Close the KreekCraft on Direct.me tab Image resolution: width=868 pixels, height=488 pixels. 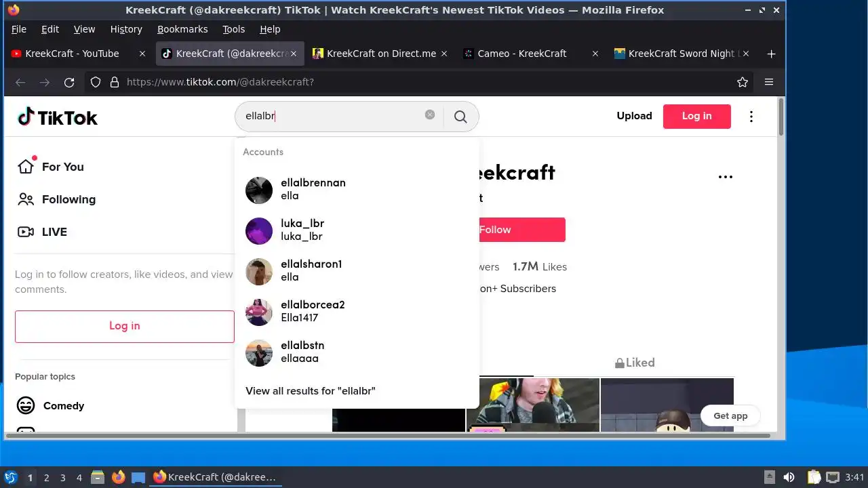pos(444,54)
